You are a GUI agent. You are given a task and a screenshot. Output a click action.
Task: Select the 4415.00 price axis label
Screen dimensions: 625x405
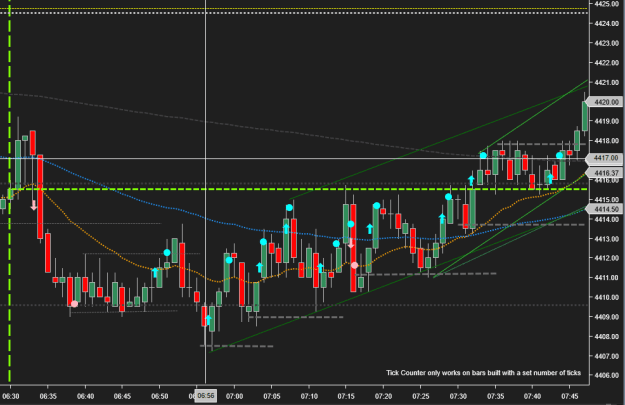pyautogui.click(x=607, y=199)
